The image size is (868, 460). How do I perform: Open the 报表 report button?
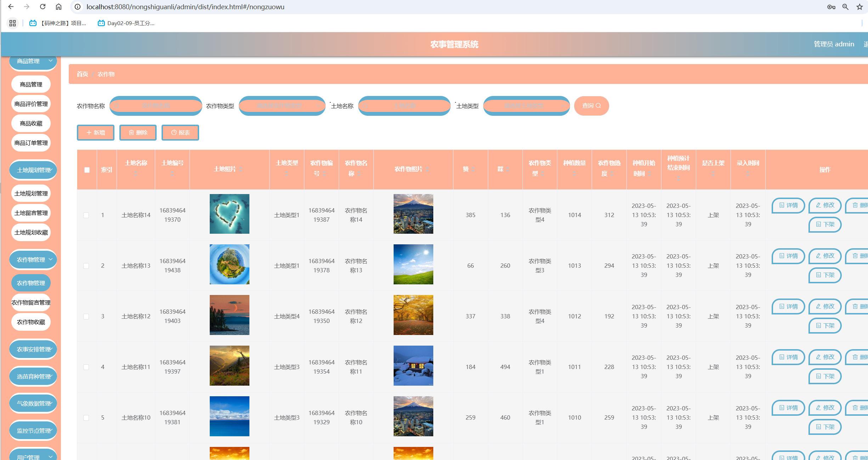(x=180, y=132)
